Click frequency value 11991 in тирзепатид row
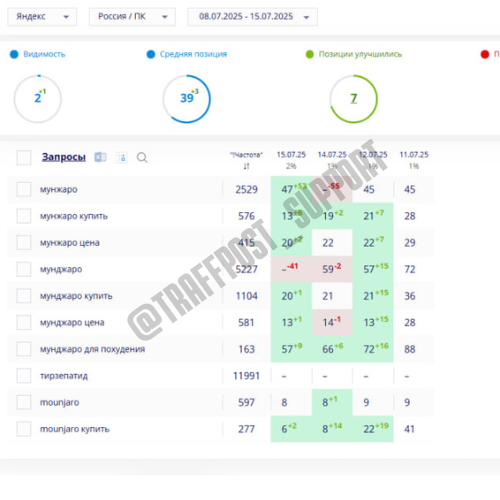Screen dimensions: 500x500 [x=246, y=376]
